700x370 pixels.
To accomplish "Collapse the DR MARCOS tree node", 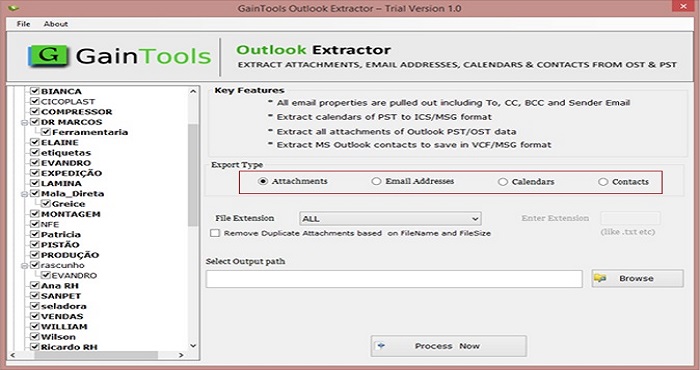I will 24,122.
